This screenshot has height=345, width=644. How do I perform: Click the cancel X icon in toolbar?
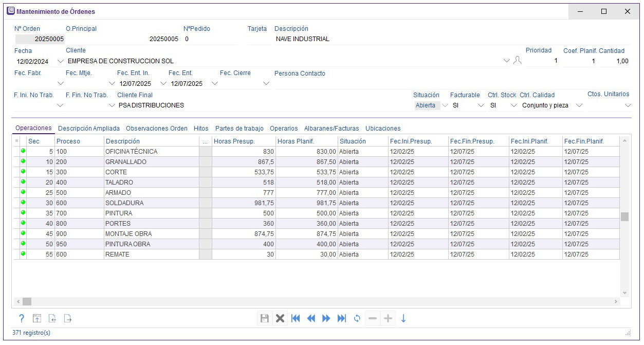coord(280,318)
